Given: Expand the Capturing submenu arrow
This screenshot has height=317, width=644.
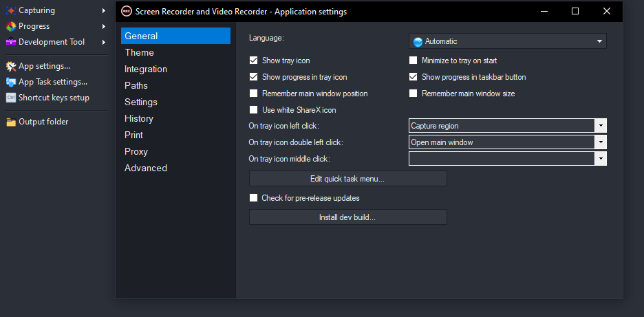Looking at the screenshot, I should (104, 11).
